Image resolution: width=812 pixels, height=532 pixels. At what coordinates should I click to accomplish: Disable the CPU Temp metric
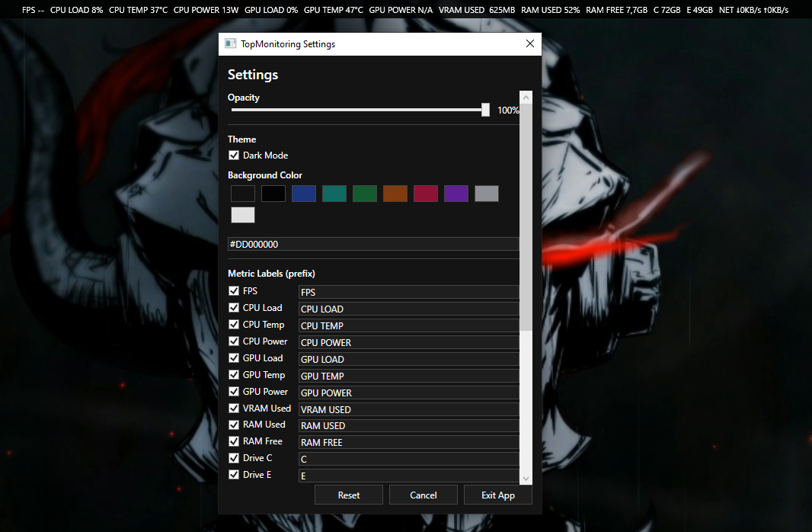point(234,324)
